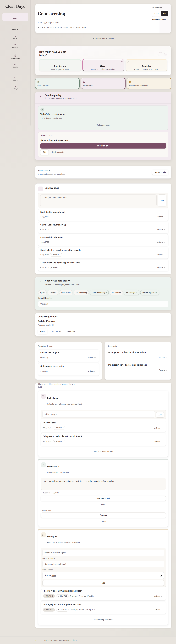Switch presentation to Calm
The height and width of the screenshot is (644, 176).
click(x=157, y=13)
